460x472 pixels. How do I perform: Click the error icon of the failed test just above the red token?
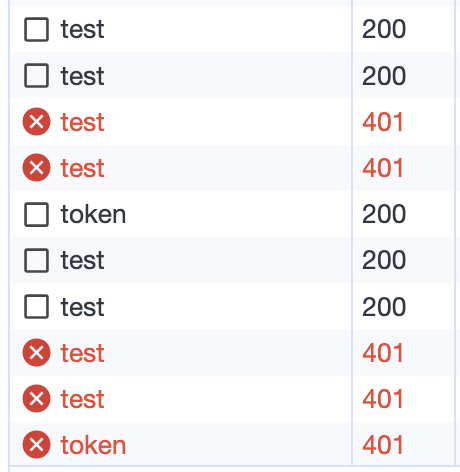coord(37,399)
